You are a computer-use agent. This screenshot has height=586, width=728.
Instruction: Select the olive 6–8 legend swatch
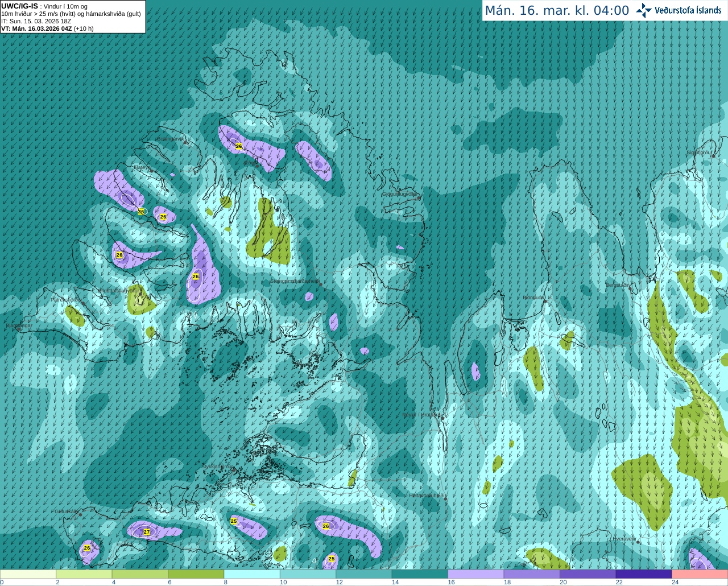pyautogui.click(x=196, y=574)
